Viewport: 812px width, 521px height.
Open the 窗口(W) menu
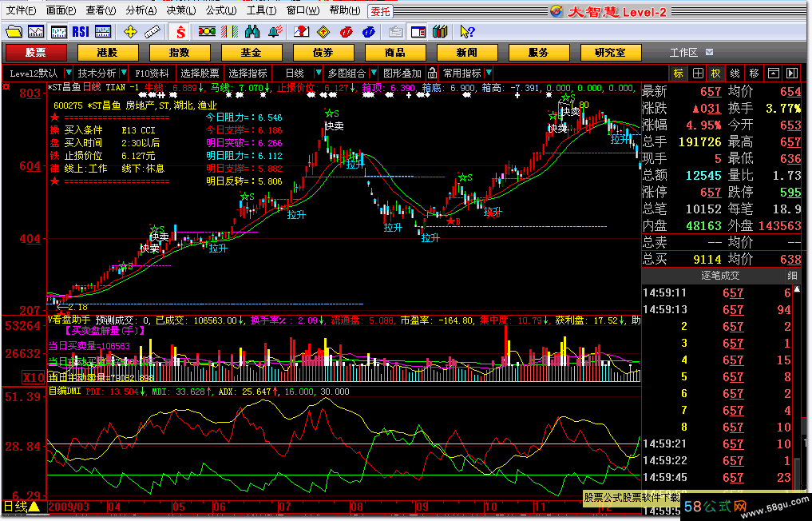[x=303, y=10]
